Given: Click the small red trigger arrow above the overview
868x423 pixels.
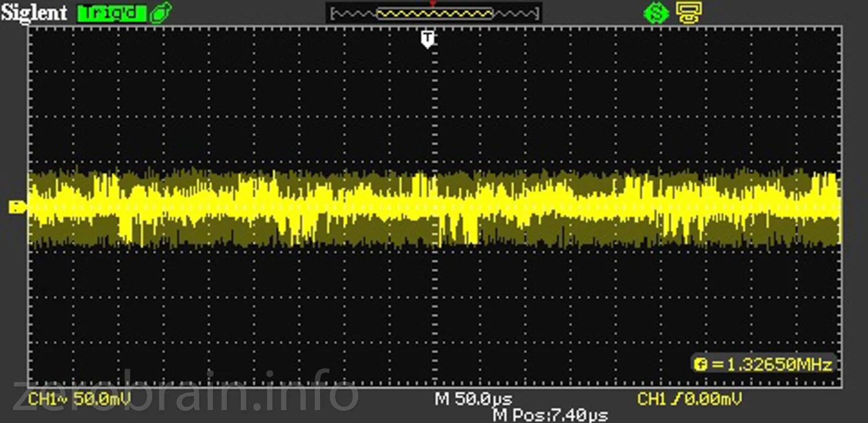Looking at the screenshot, I should pos(432,3).
